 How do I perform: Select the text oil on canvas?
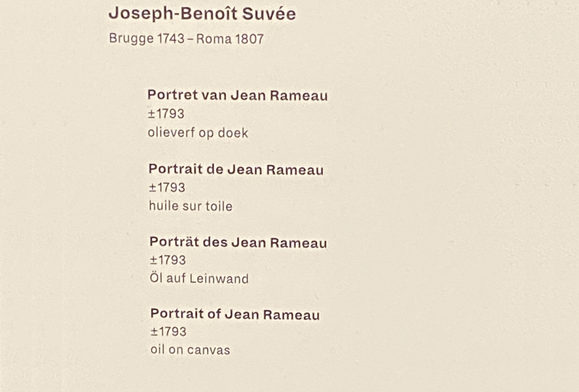[x=190, y=350]
